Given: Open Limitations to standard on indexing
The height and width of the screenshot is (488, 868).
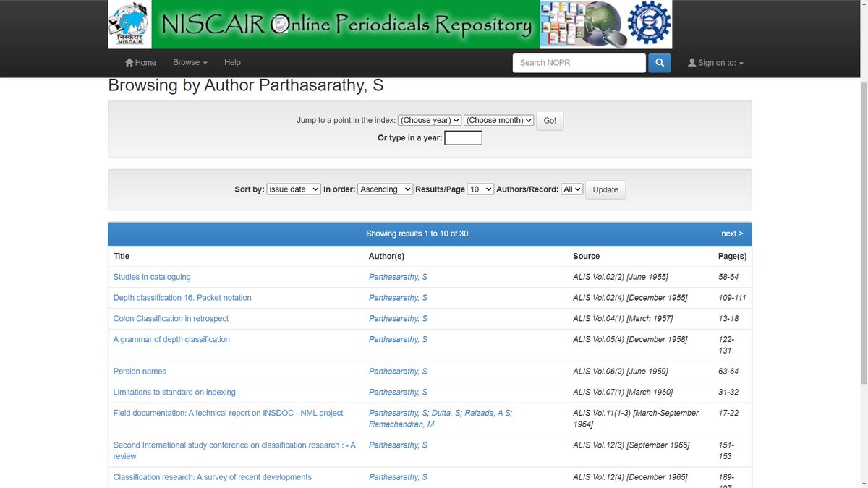Looking at the screenshot, I should click(174, 393).
